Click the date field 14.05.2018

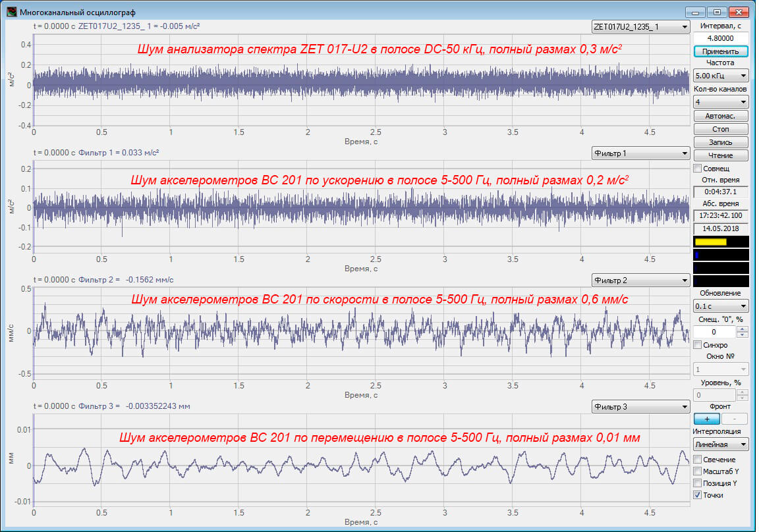coord(721,228)
